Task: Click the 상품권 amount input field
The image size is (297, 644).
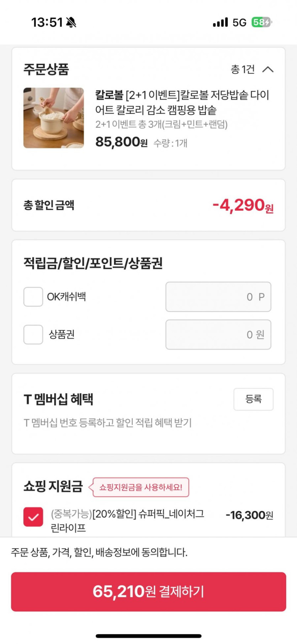Action: (218, 334)
